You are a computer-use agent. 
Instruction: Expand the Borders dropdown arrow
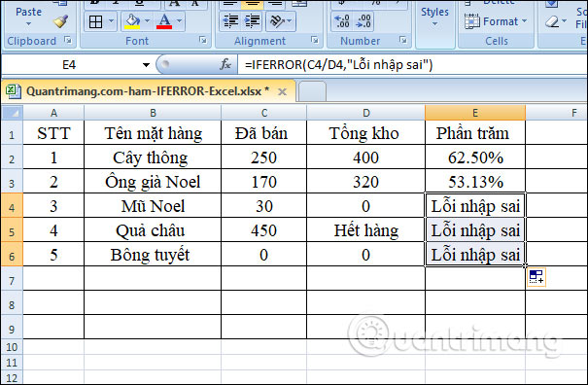coord(111,21)
